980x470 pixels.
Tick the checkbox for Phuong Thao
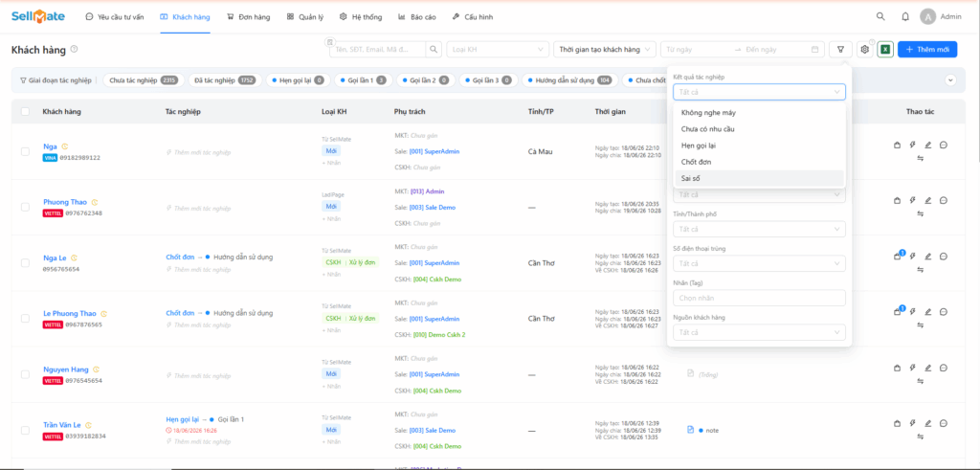25,207
